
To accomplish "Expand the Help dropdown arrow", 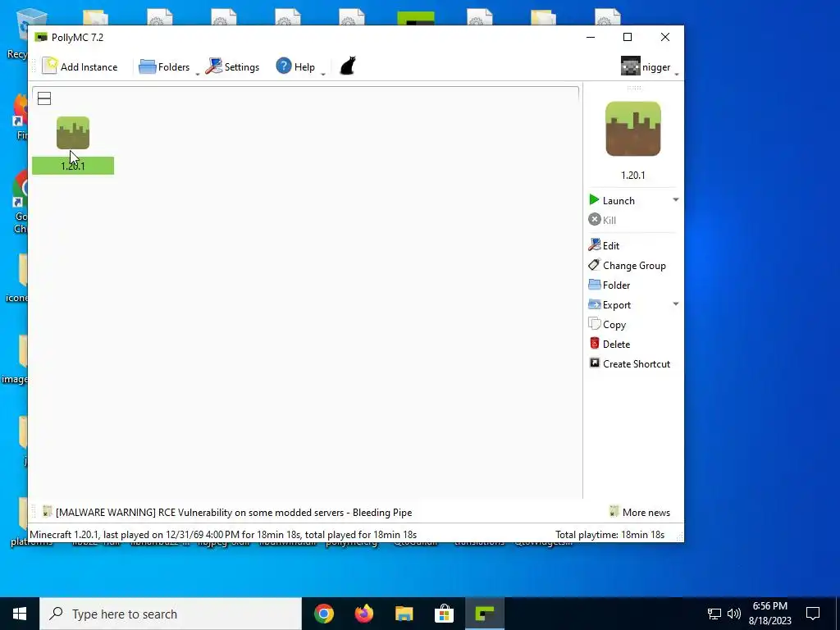I will [323, 74].
